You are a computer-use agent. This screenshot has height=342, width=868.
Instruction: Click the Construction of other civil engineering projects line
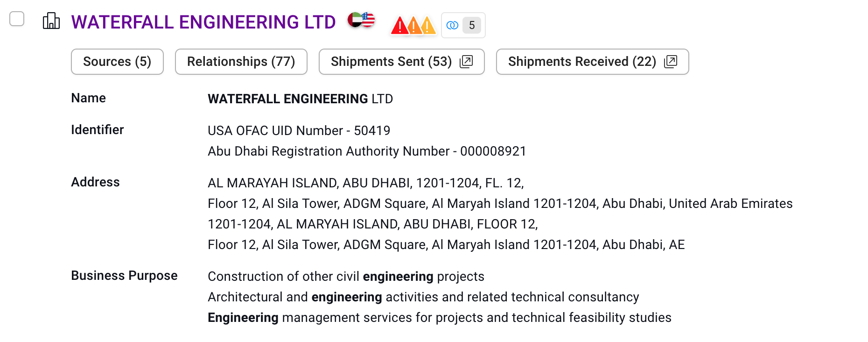(x=346, y=277)
